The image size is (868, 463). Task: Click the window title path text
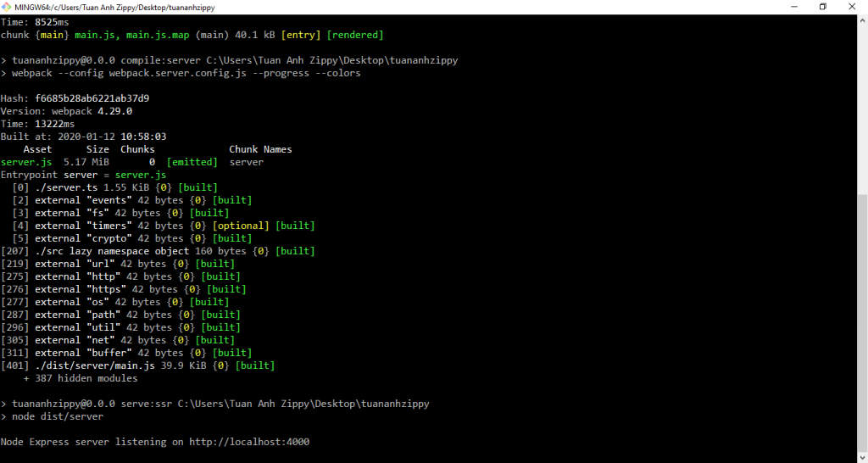tap(114, 7)
